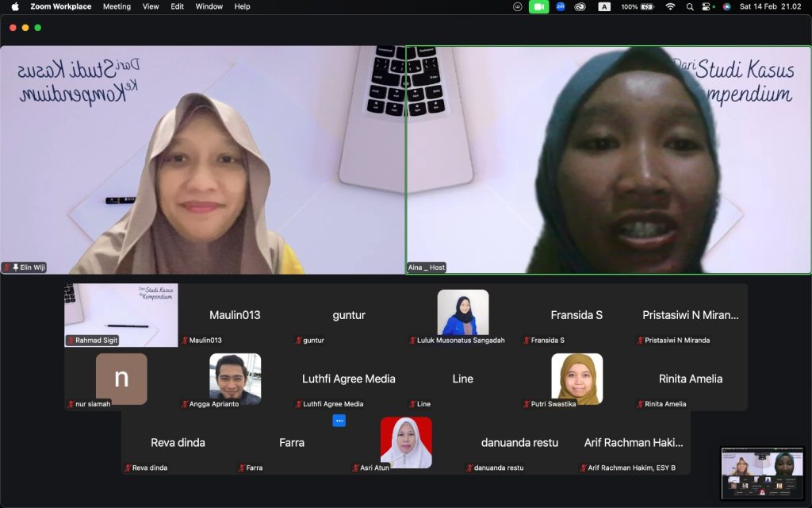The width and height of the screenshot is (812, 508).
Task: Open Spotlight search magnifier icon
Action: pos(689,6)
